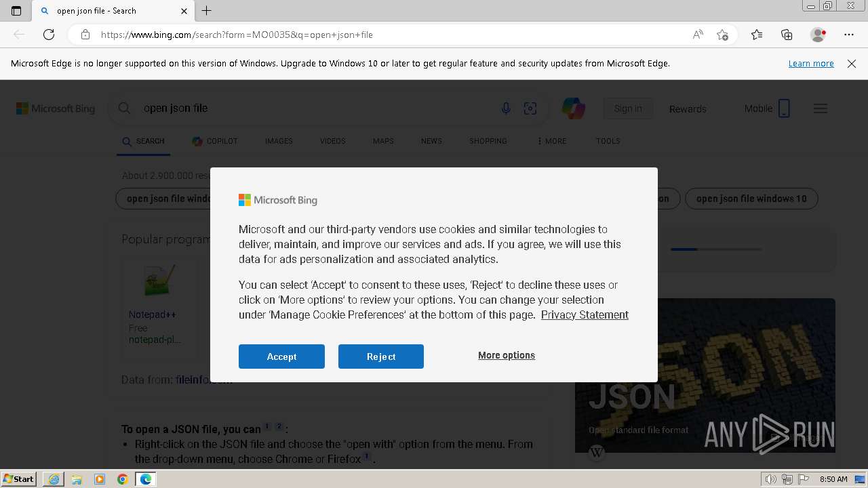
Task: Open the Mobile phone link
Action: [x=767, y=108]
